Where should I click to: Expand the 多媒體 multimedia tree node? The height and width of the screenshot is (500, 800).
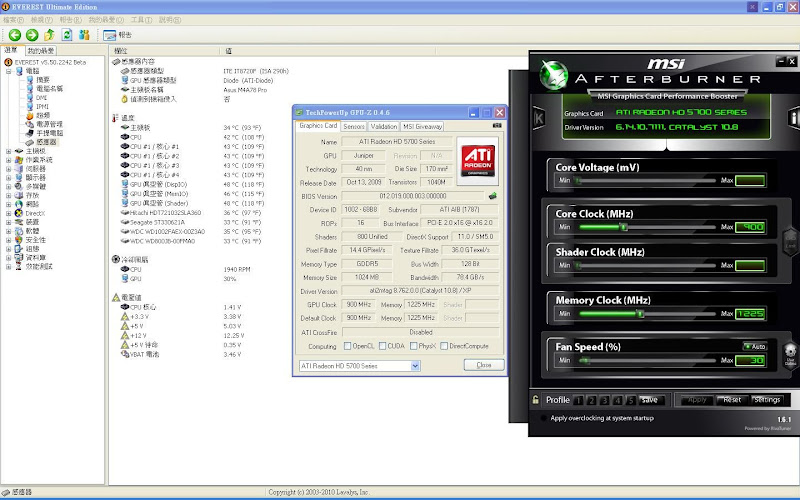(x=8, y=187)
